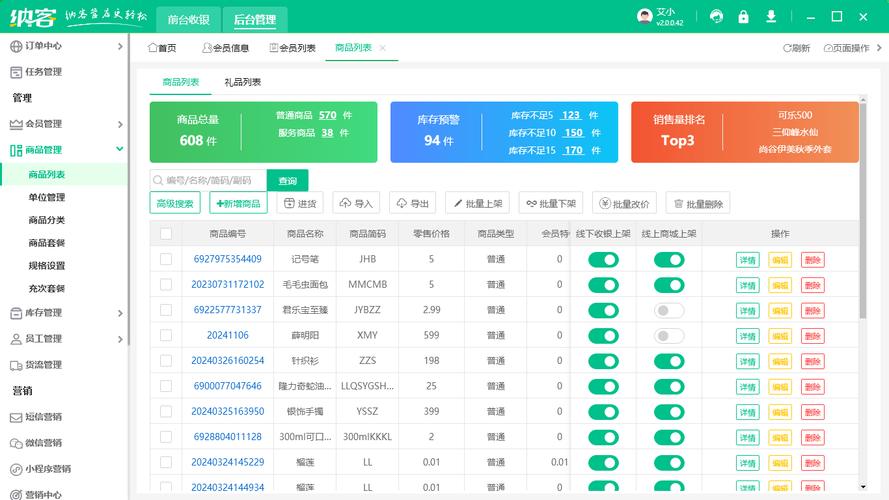Image resolution: width=889 pixels, height=500 pixels.
Task: Click the 批量改价 button
Action: click(624, 204)
